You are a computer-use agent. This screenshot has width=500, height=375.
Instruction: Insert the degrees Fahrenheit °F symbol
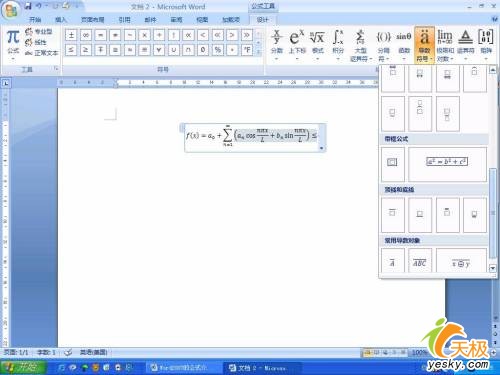pos(247,50)
